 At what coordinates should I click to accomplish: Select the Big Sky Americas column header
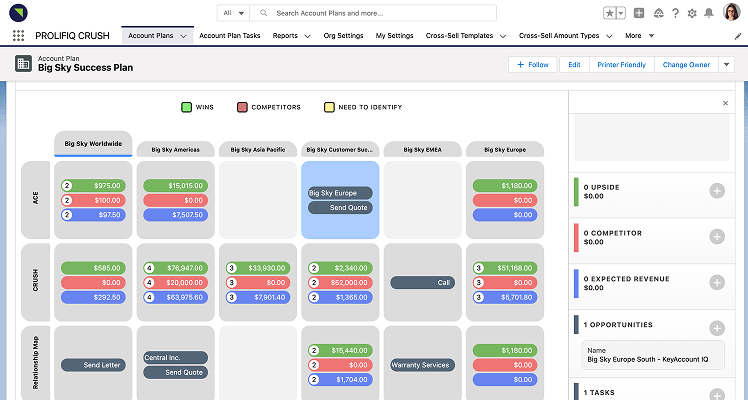pos(176,149)
